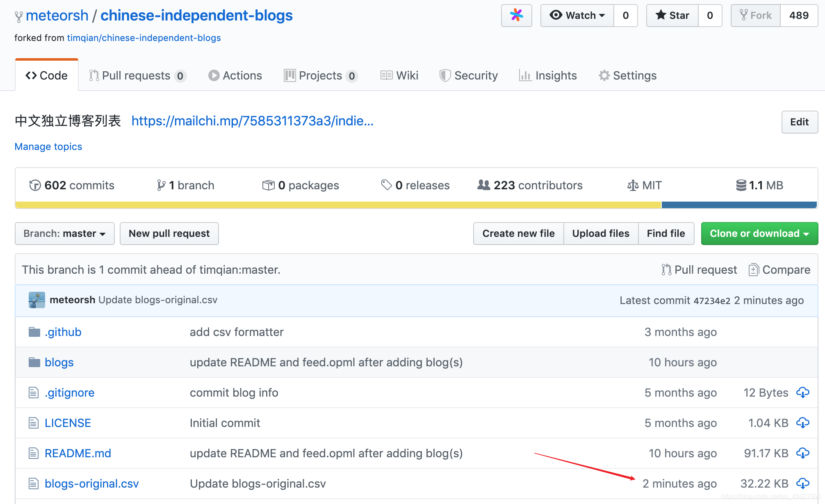Open the Wiki tab

[399, 75]
